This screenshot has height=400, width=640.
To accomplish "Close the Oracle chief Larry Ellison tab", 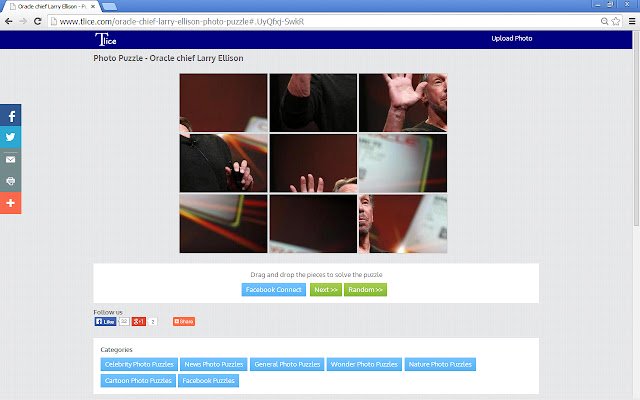I will (x=93, y=7).
